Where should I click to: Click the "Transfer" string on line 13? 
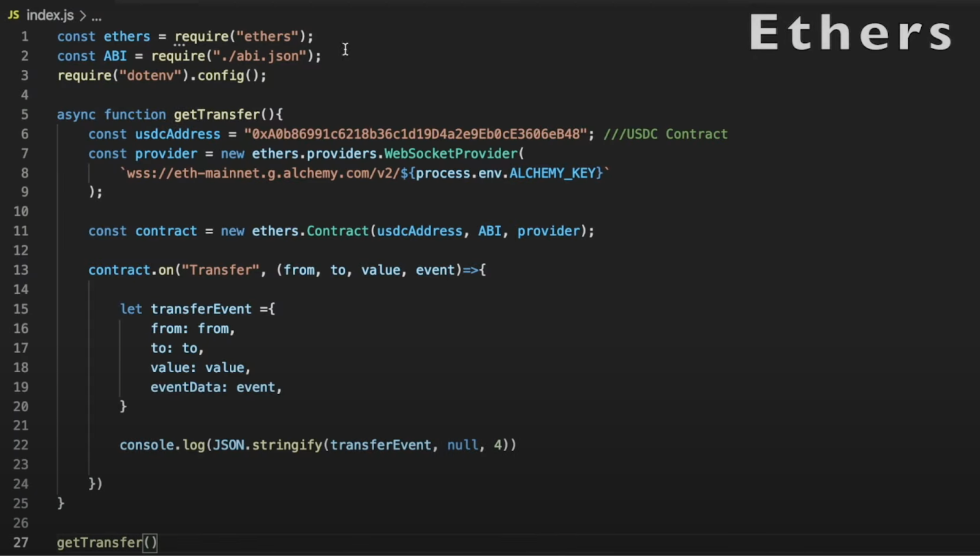coord(221,270)
